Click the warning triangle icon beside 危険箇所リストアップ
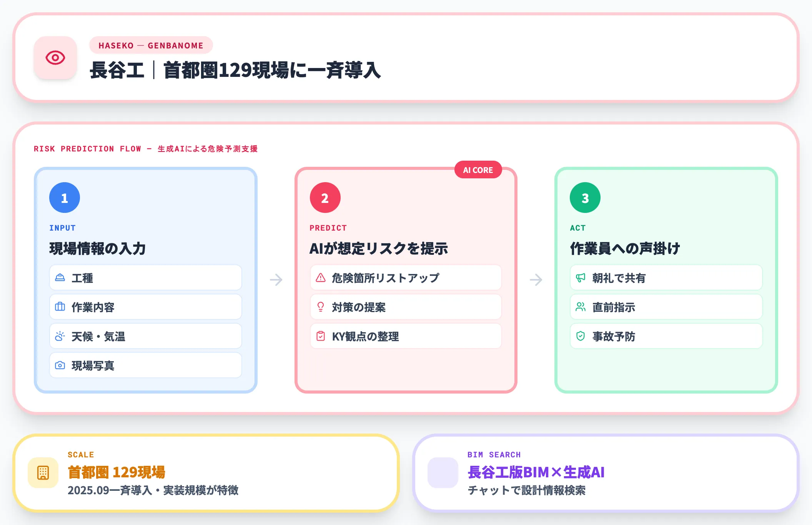 click(x=321, y=277)
